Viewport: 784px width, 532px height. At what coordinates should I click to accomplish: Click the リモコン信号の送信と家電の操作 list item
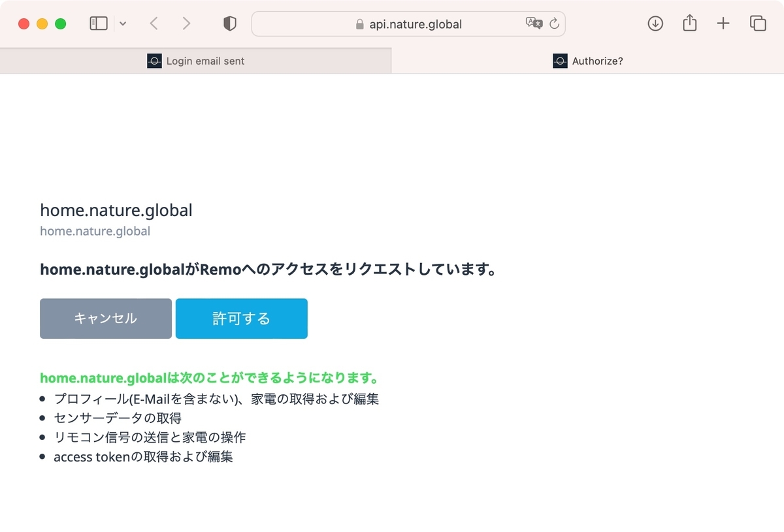click(150, 437)
